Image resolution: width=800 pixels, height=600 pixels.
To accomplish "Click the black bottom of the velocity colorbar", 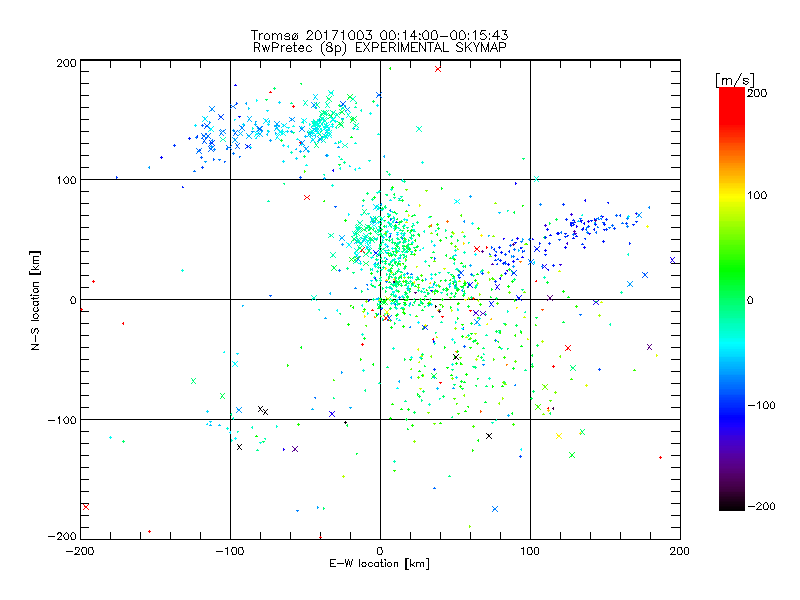I will (732, 504).
